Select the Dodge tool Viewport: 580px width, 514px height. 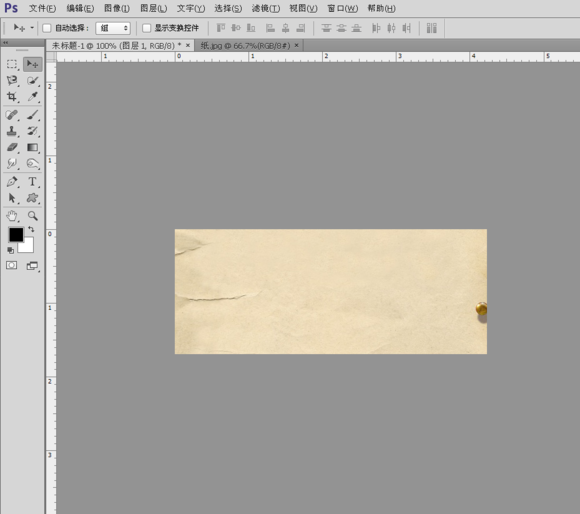(x=33, y=163)
